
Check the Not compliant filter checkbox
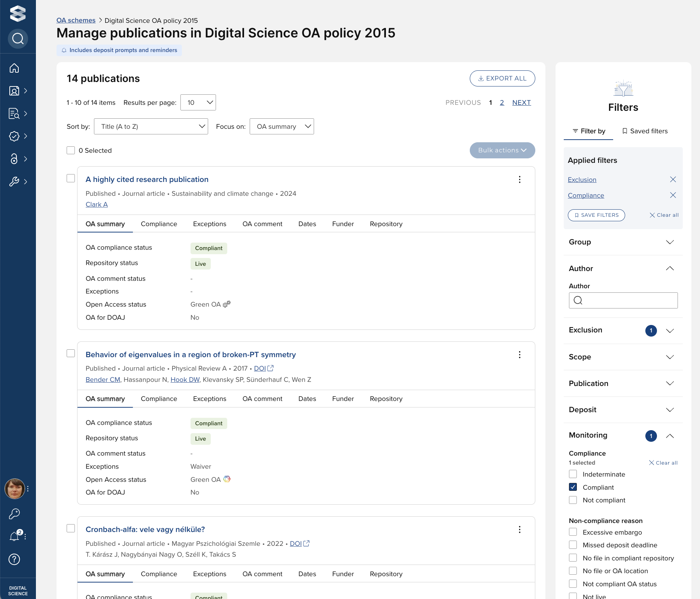pos(573,500)
